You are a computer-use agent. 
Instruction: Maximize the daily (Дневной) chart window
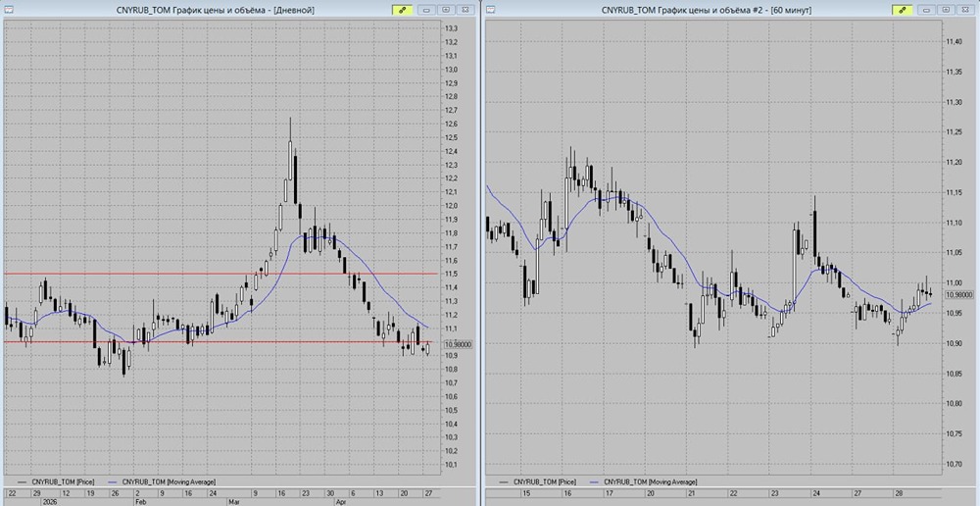click(446, 10)
